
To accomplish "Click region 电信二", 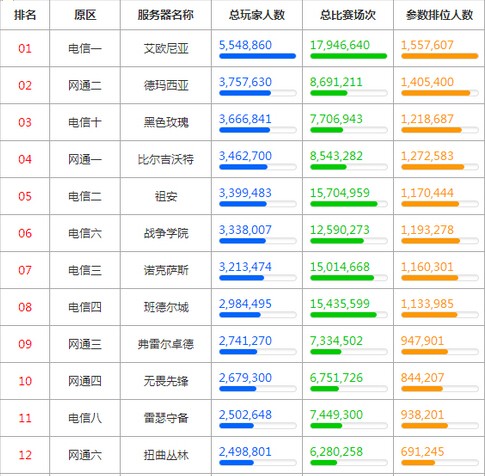I will point(85,197).
